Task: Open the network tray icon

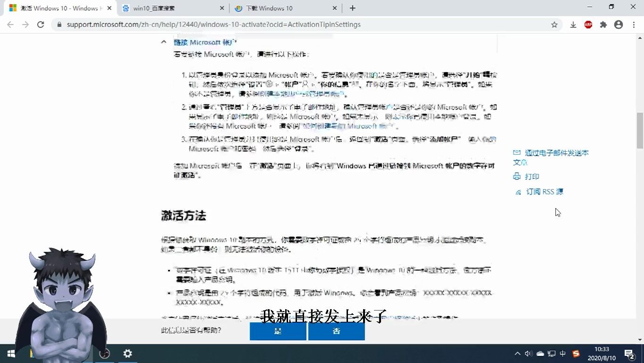Action: point(551,354)
